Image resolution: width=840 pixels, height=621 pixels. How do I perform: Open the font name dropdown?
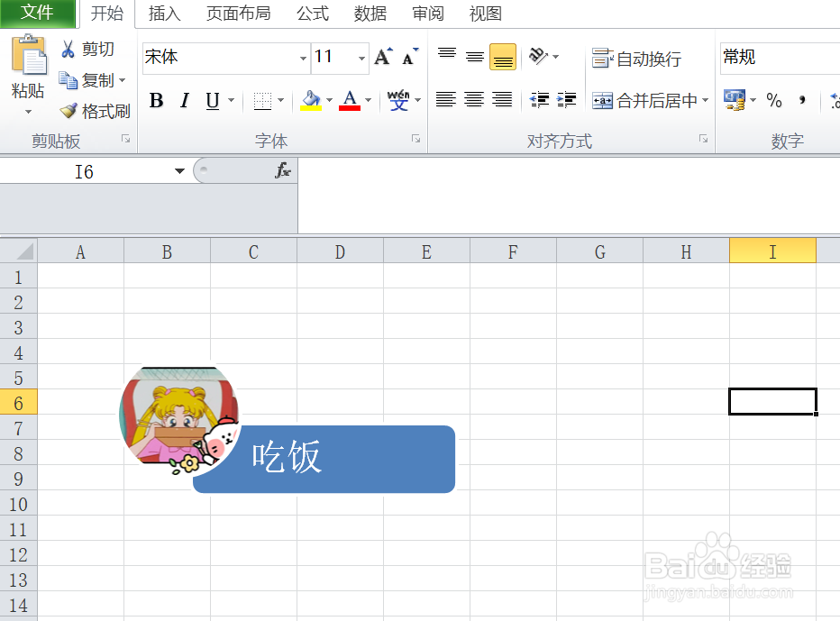(x=303, y=58)
